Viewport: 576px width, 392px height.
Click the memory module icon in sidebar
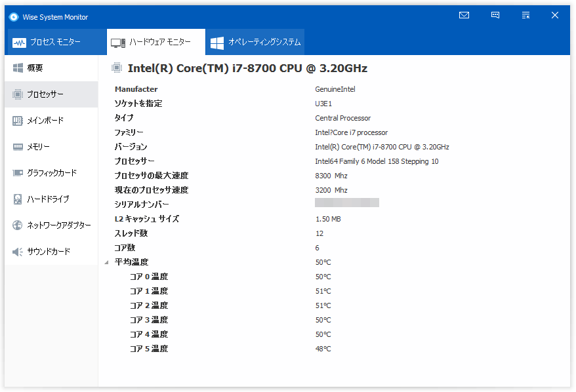(x=18, y=147)
